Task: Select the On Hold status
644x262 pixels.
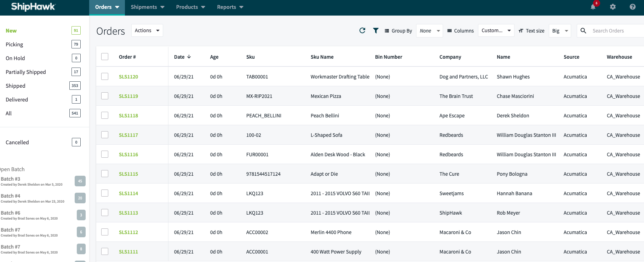Action: click(x=15, y=58)
